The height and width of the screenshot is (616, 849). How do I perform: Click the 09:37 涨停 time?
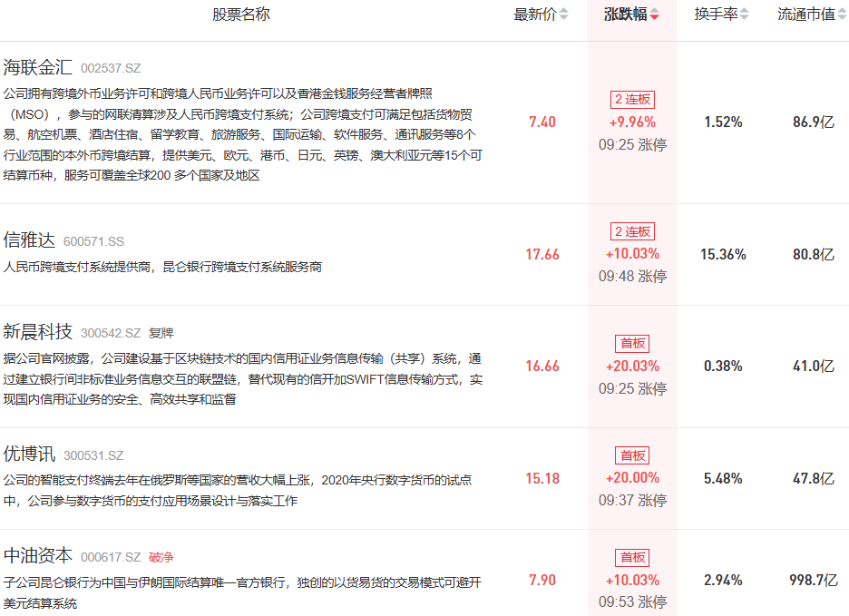[632, 500]
